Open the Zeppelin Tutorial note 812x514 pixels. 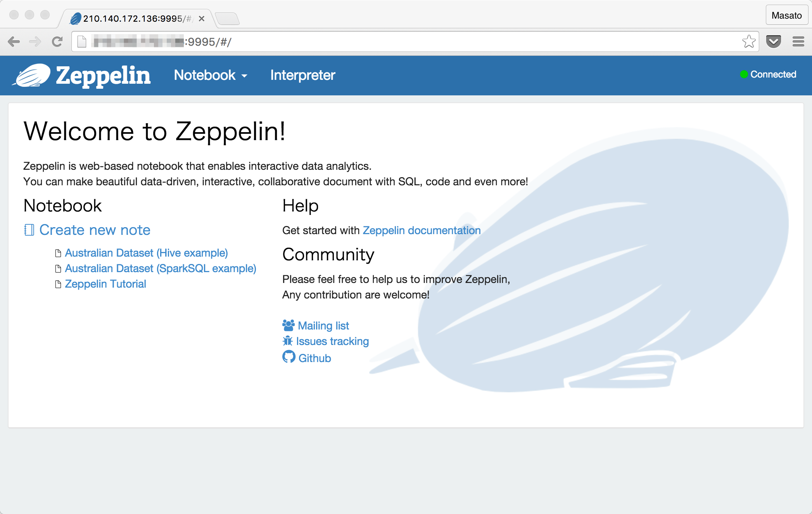point(105,284)
